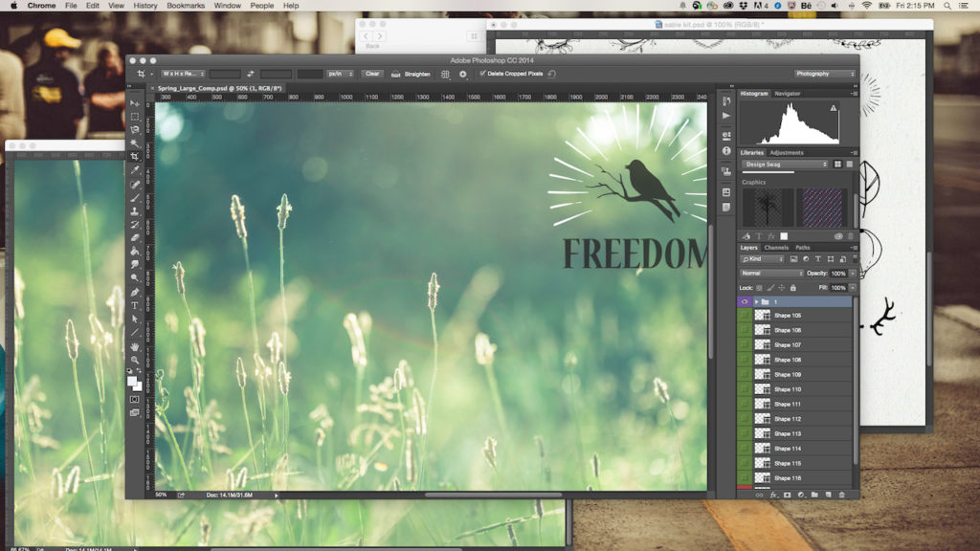The image size is (980, 551).
Task: Click the foreground color swatch
Action: (132, 381)
